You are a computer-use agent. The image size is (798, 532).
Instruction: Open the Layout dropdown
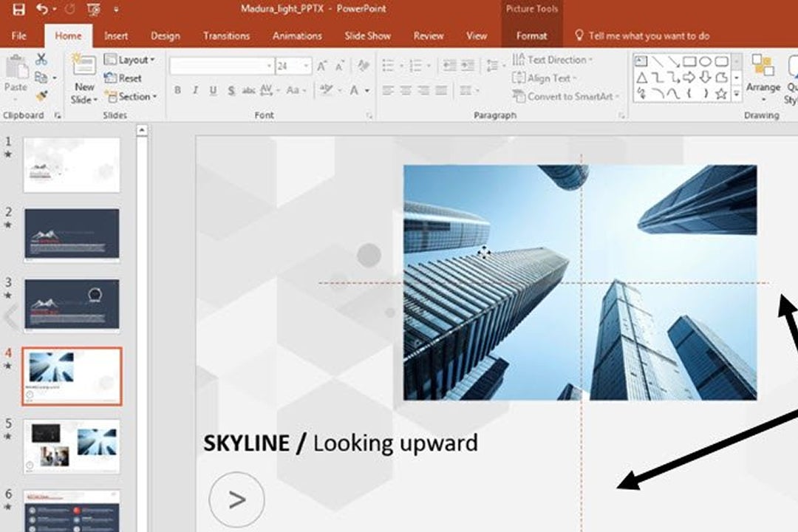[x=131, y=60]
